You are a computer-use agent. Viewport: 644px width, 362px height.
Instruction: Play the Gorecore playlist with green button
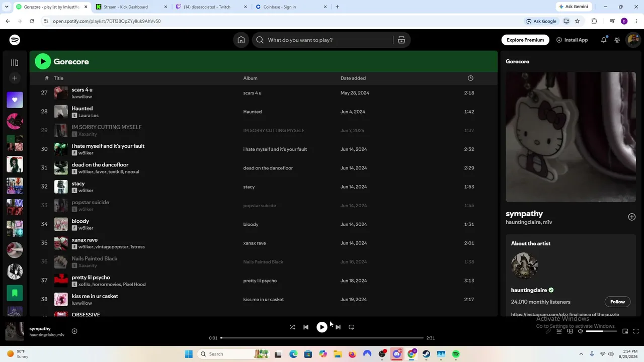coord(43,61)
